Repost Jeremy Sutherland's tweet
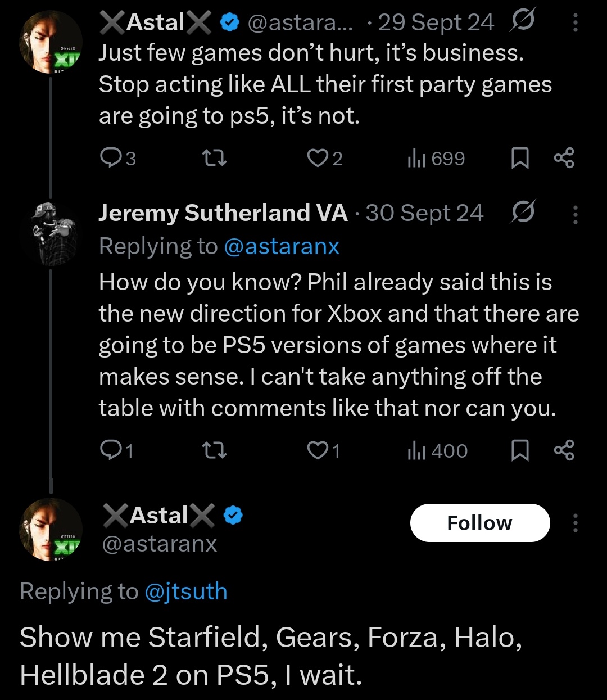 click(x=214, y=450)
